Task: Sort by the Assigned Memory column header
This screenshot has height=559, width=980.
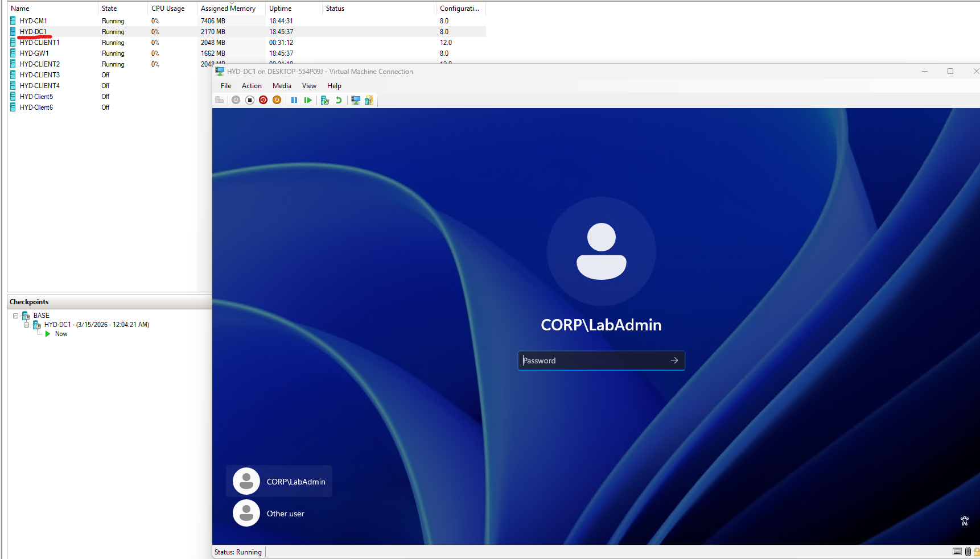Action: [x=231, y=9]
